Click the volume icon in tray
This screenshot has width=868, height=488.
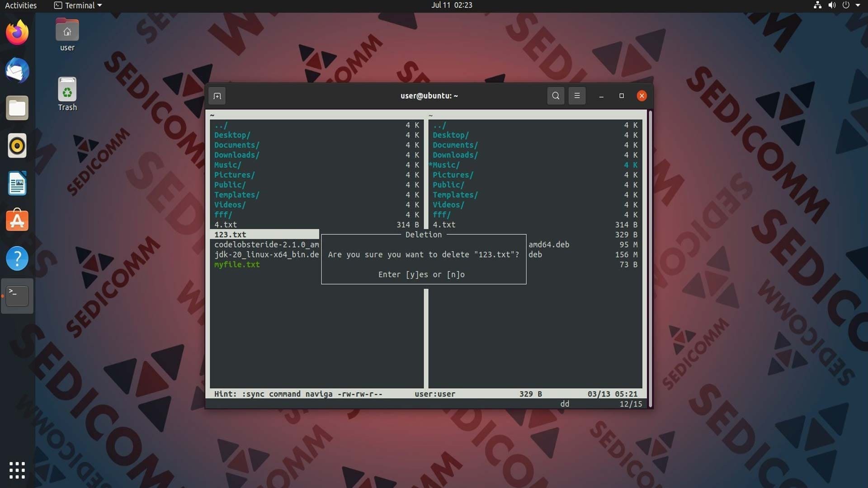832,5
